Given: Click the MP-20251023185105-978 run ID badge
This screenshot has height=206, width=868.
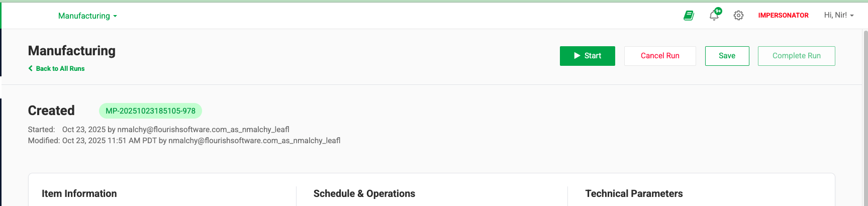Looking at the screenshot, I should coord(150,111).
